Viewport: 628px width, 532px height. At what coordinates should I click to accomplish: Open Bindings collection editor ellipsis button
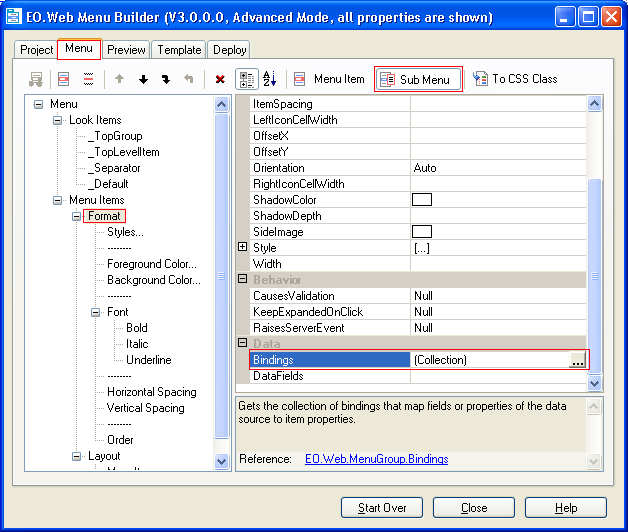coord(578,360)
